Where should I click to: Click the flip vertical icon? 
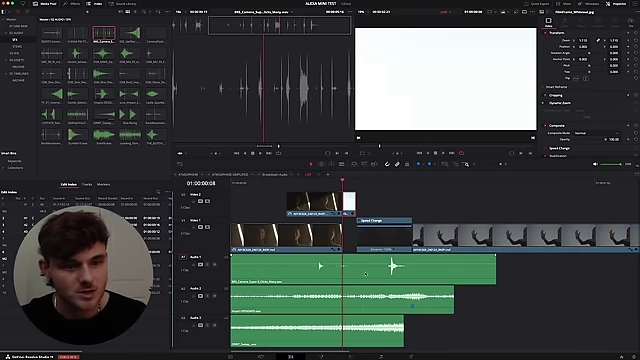click(586, 78)
